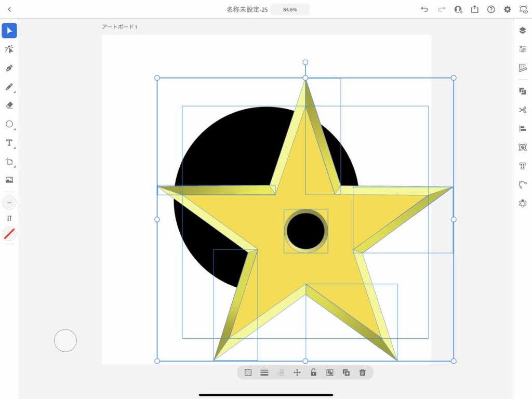Tap the move icon in context bar
The height and width of the screenshot is (399, 532).
[x=297, y=373]
